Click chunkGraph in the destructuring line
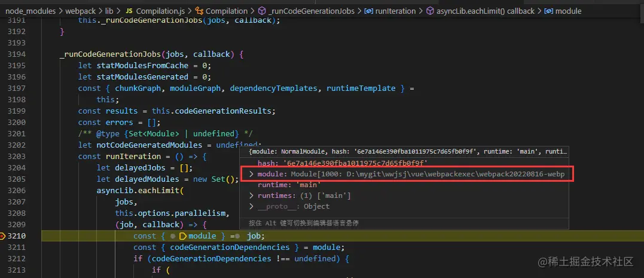 pyautogui.click(x=138, y=88)
